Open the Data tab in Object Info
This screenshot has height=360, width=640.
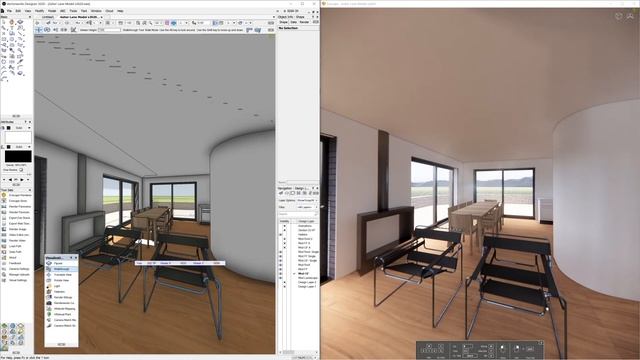click(x=293, y=22)
